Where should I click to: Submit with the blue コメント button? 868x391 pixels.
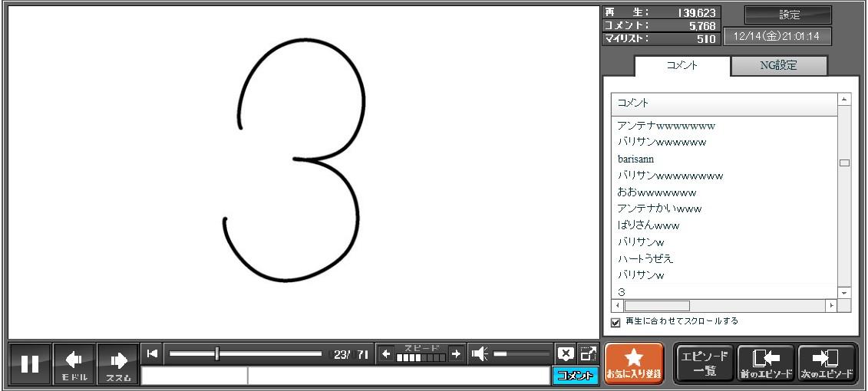point(575,376)
